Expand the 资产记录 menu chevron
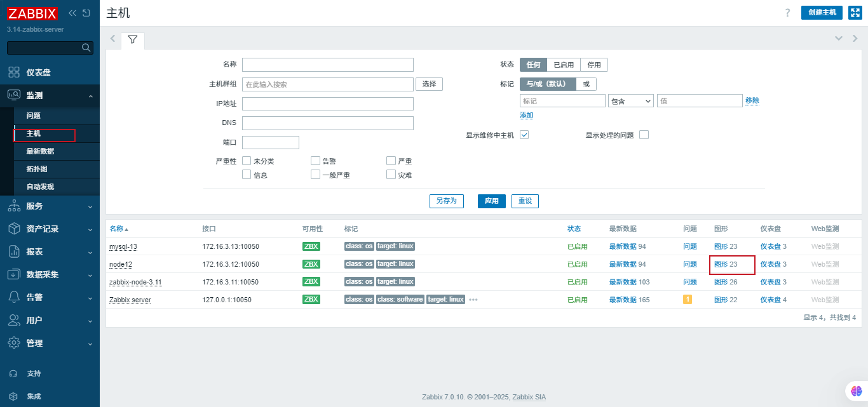868x407 pixels. coord(90,229)
